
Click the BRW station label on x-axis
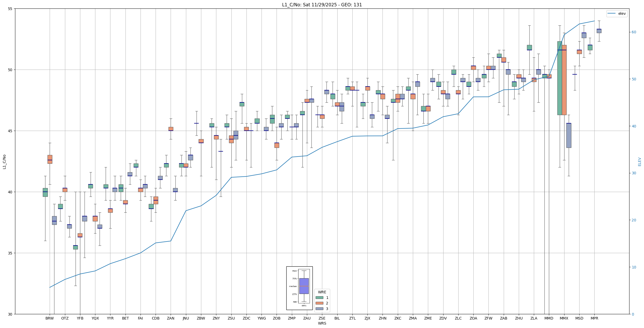click(49, 318)
